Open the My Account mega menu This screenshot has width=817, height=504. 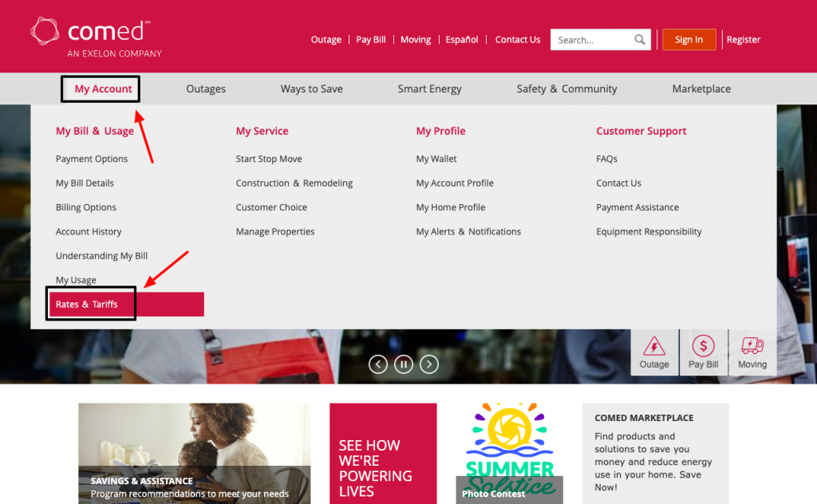[x=100, y=89]
